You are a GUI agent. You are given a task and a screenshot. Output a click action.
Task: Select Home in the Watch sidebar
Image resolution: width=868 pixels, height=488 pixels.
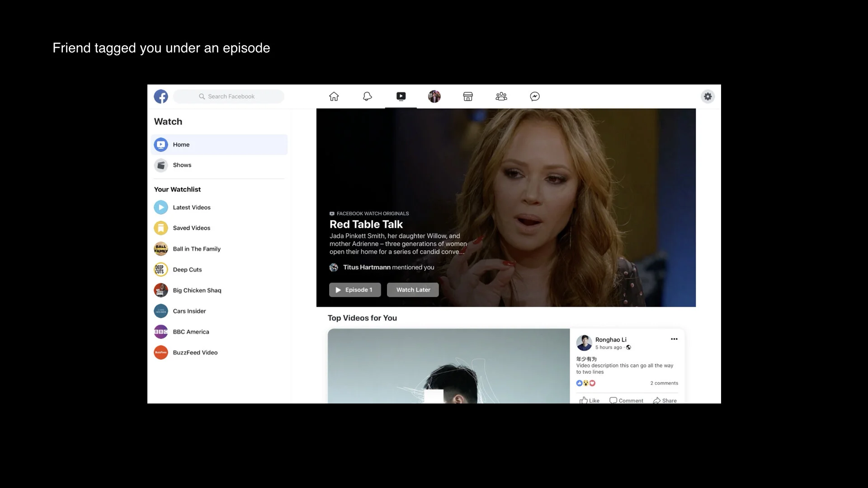219,145
